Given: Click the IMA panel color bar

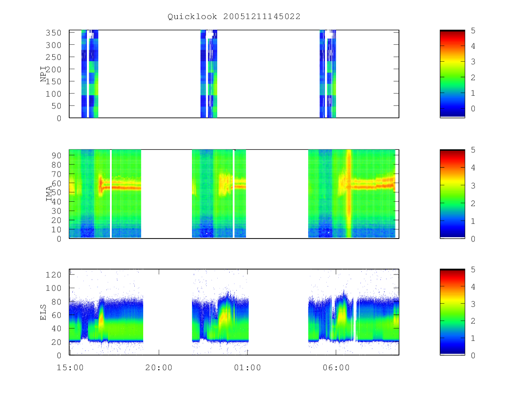Looking at the screenshot, I should click(452, 194).
